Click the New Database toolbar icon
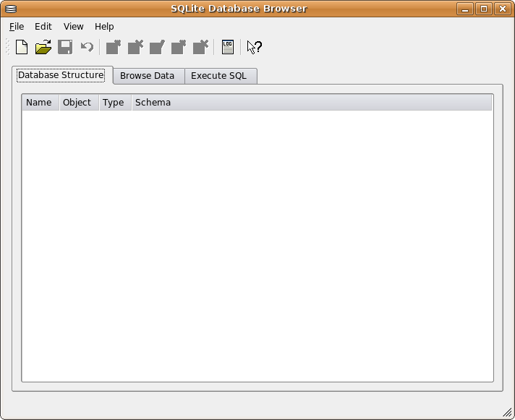Image resolution: width=515 pixels, height=420 pixels. (x=22, y=47)
